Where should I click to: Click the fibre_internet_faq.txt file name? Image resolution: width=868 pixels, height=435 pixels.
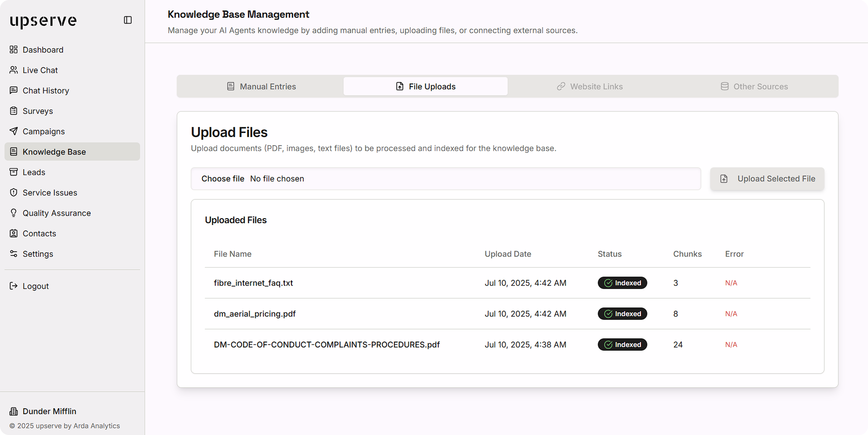[x=253, y=283]
